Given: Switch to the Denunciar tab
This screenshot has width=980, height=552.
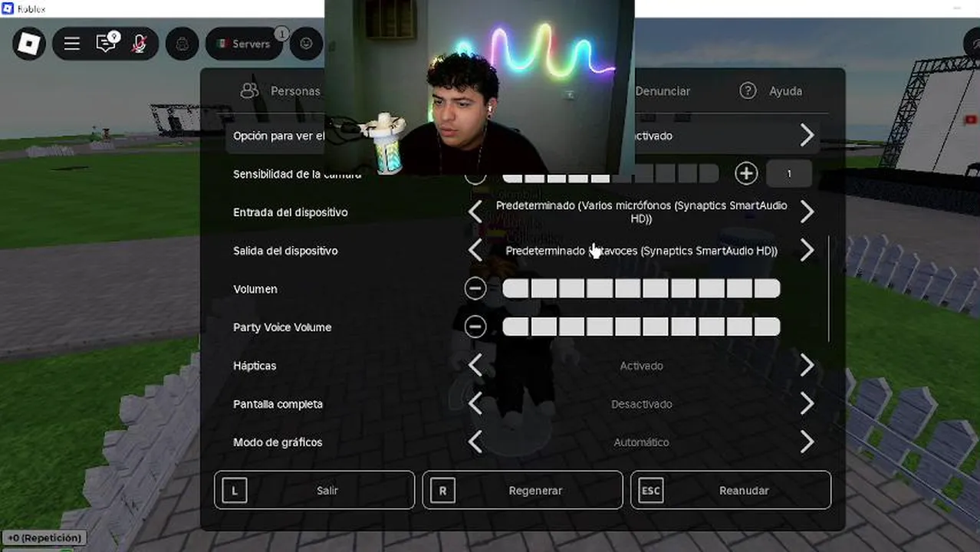Looking at the screenshot, I should pos(663,90).
